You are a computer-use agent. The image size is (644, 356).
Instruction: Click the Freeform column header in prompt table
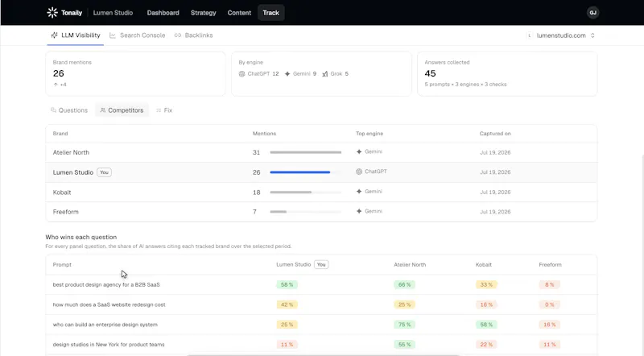tap(550, 265)
